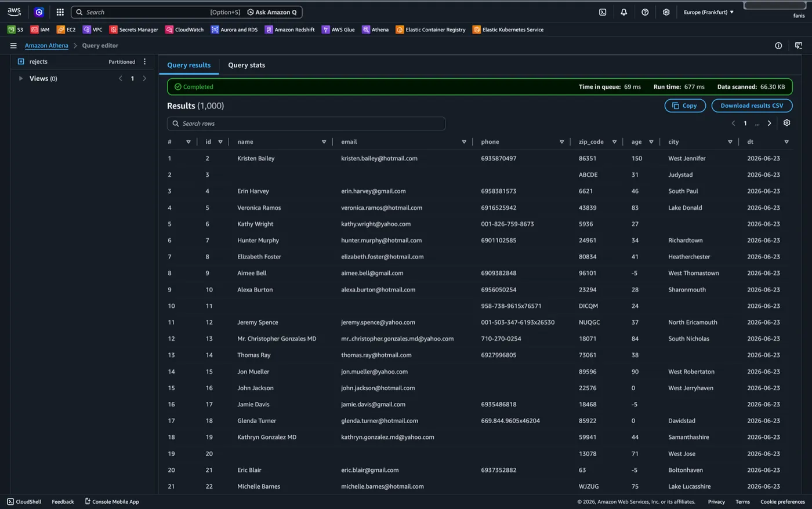Image resolution: width=812 pixels, height=509 pixels.
Task: Select the name cell Mr. Christopher Gonzales MD
Action: pos(277,339)
